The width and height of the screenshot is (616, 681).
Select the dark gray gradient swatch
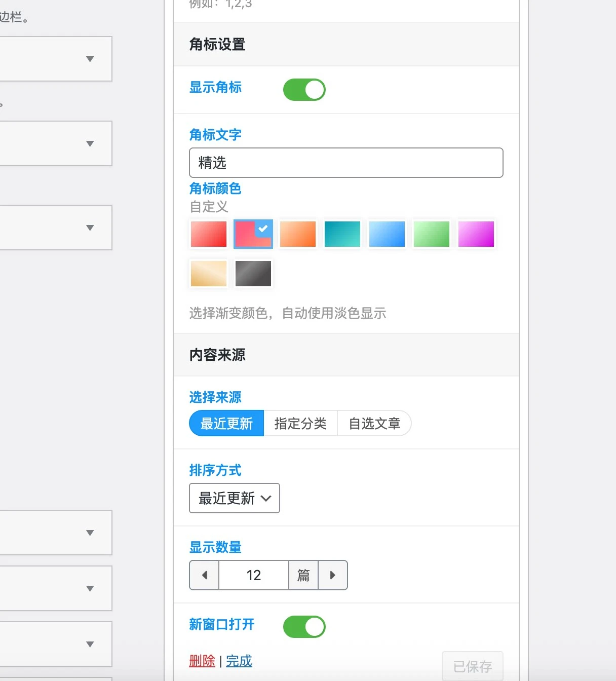tap(253, 274)
